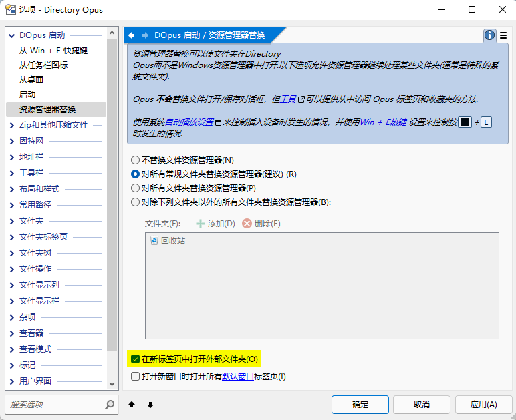Click the 应用(A) button
516x420 pixels.
pyautogui.click(x=484, y=405)
